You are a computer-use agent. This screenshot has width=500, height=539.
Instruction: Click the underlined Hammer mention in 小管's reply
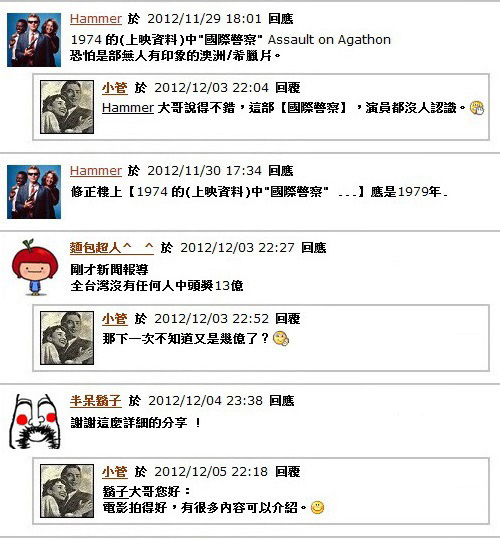(x=128, y=108)
